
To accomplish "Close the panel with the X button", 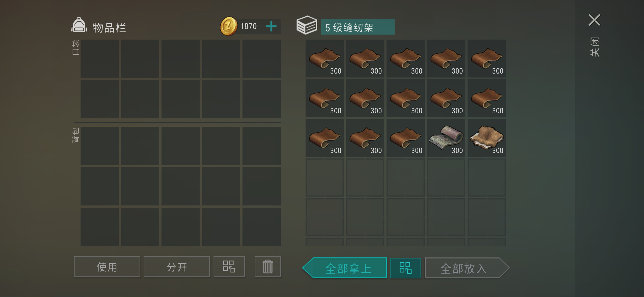I will tap(594, 20).
